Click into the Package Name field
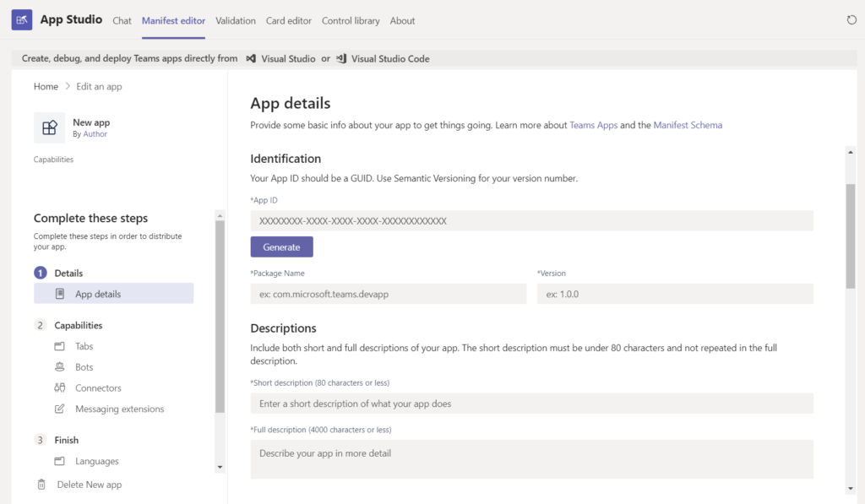 pos(388,294)
